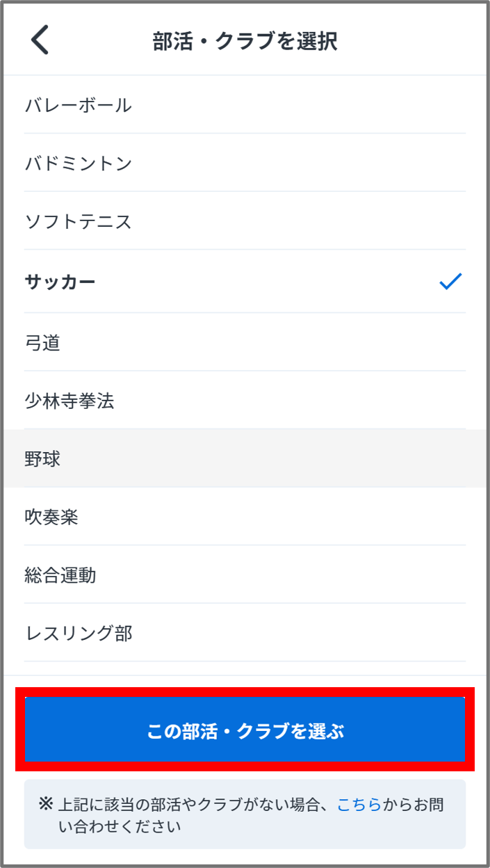
Task: Tap the 総合運動 list item
Action: coord(60,576)
